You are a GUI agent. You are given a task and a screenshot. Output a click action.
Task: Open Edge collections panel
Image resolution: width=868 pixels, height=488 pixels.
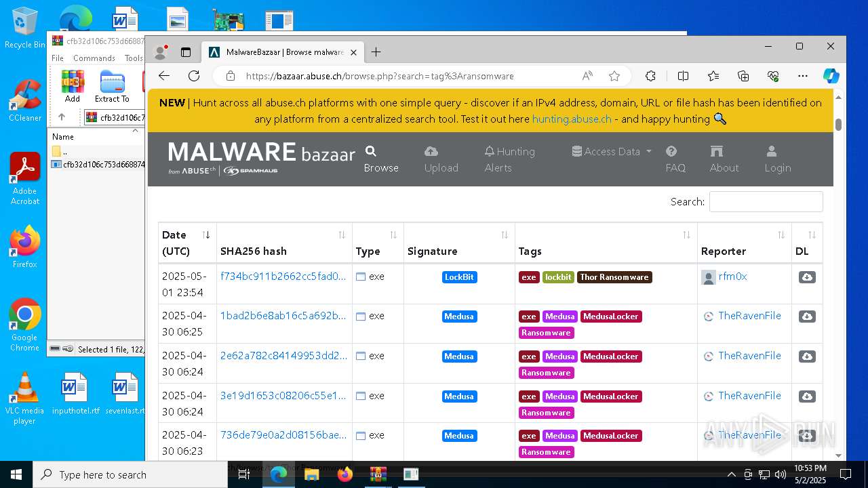743,76
